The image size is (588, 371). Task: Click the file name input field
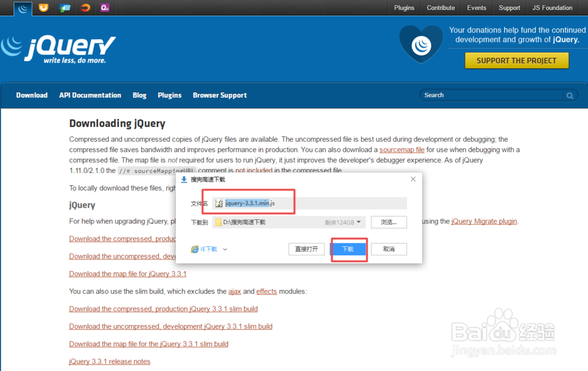(309, 203)
